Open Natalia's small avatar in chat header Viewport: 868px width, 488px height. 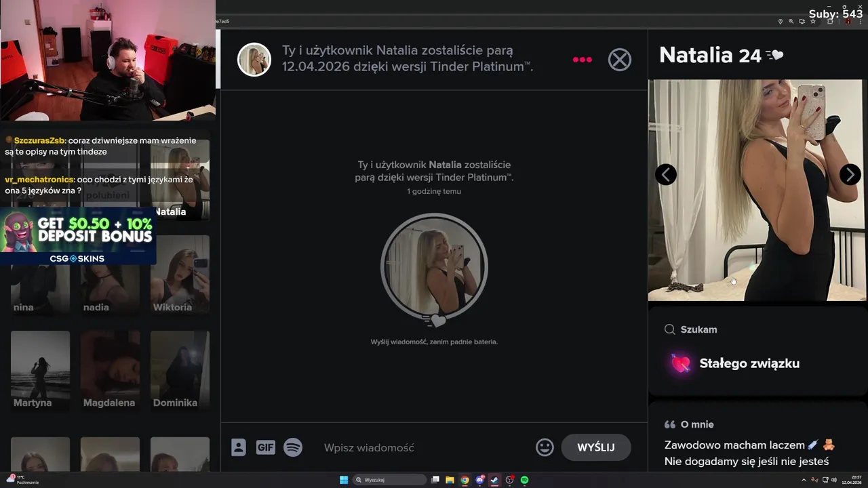(254, 60)
